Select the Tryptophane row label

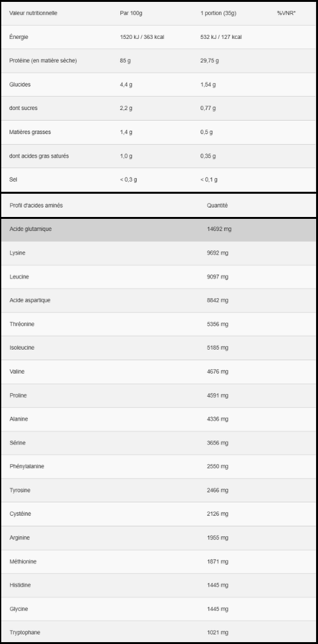[25, 633]
